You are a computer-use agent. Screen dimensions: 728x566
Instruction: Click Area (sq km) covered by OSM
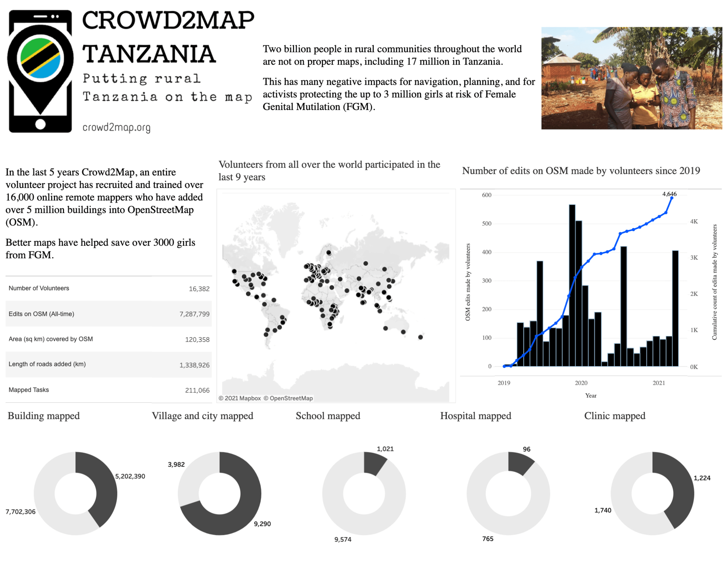[51, 339]
